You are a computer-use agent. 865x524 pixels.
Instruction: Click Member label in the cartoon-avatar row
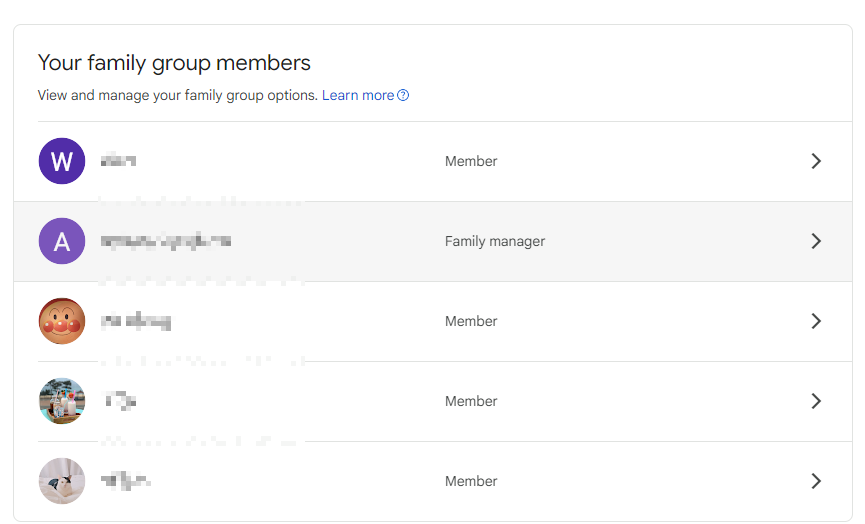pos(471,321)
